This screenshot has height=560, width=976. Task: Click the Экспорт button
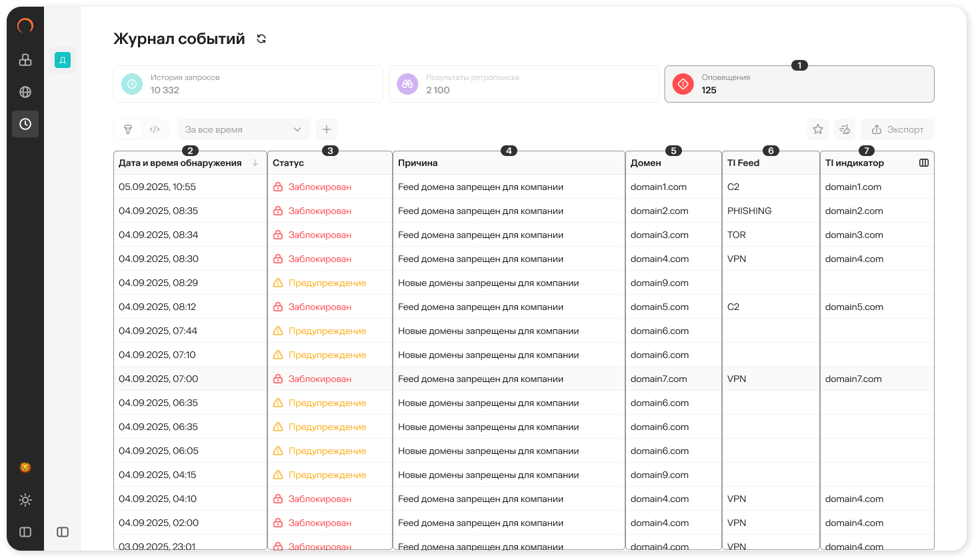897,129
